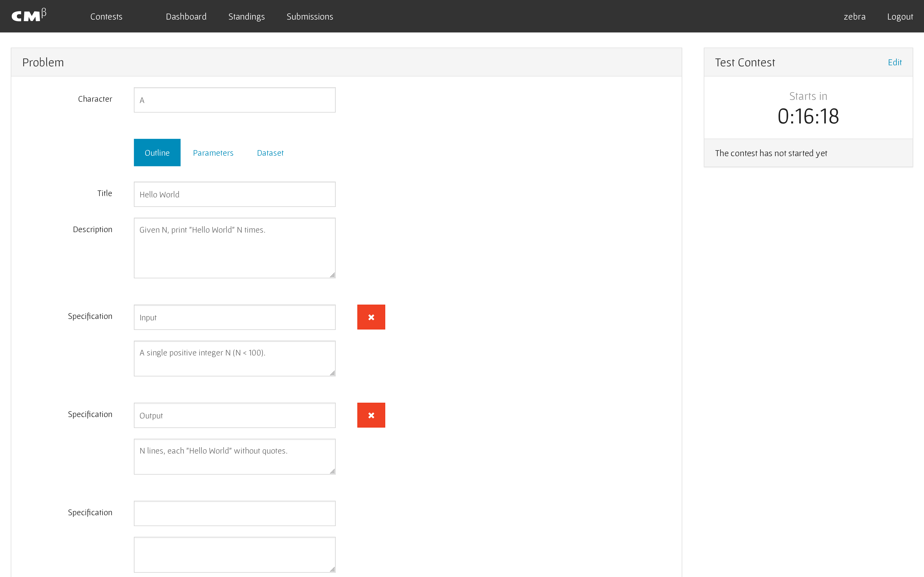Switch to the Parameters tab
The width and height of the screenshot is (924, 577).
coord(213,153)
